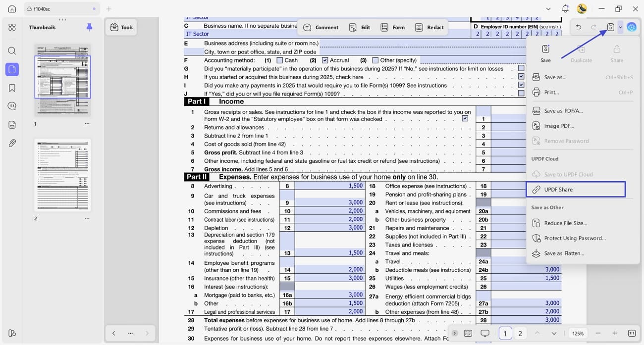Jump to page 1 in page navigator

pos(505,333)
